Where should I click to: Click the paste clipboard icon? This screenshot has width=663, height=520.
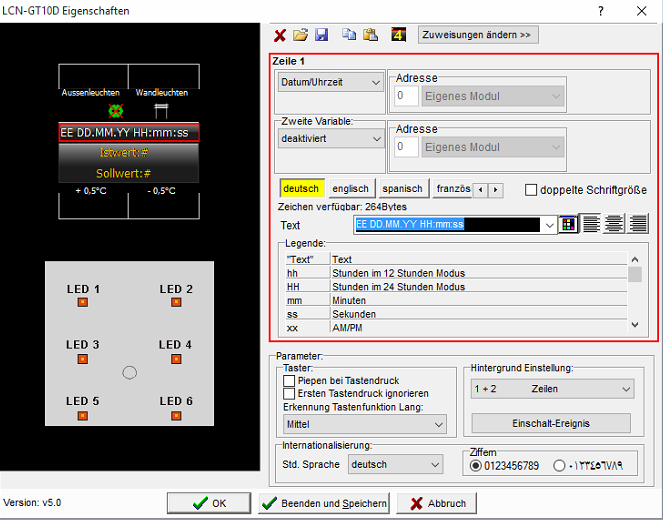pyautogui.click(x=370, y=35)
